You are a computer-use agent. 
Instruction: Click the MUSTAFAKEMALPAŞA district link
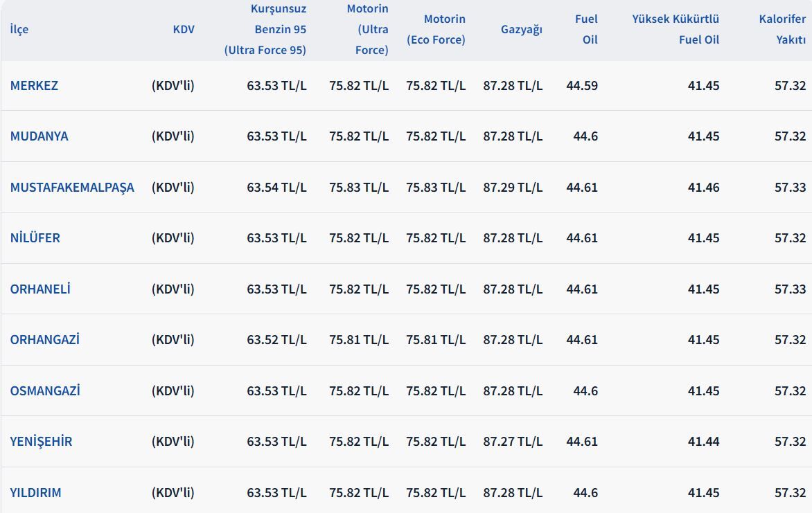[72, 188]
